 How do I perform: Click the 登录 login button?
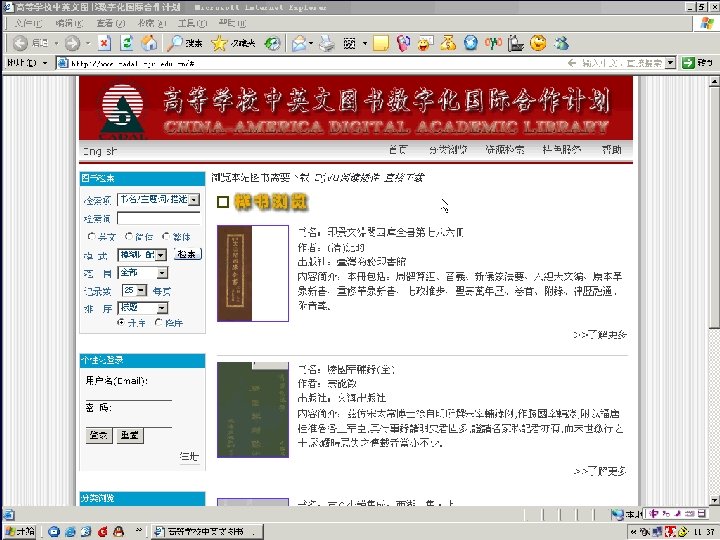click(x=99, y=435)
